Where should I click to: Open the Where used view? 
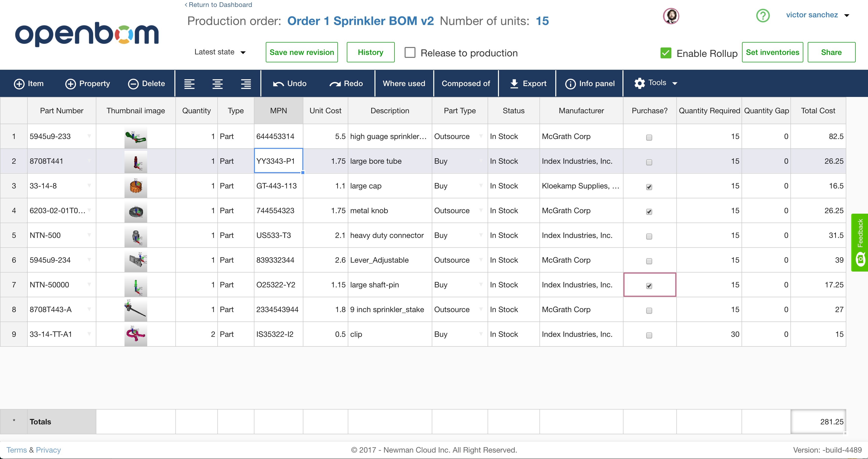[x=404, y=84]
